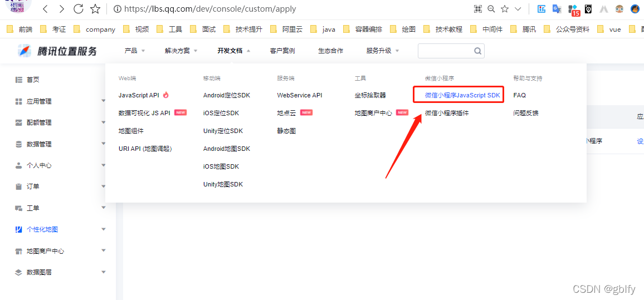Click the QR code grid icon in address bar
Screen dimensions: 644x300
[477, 8]
